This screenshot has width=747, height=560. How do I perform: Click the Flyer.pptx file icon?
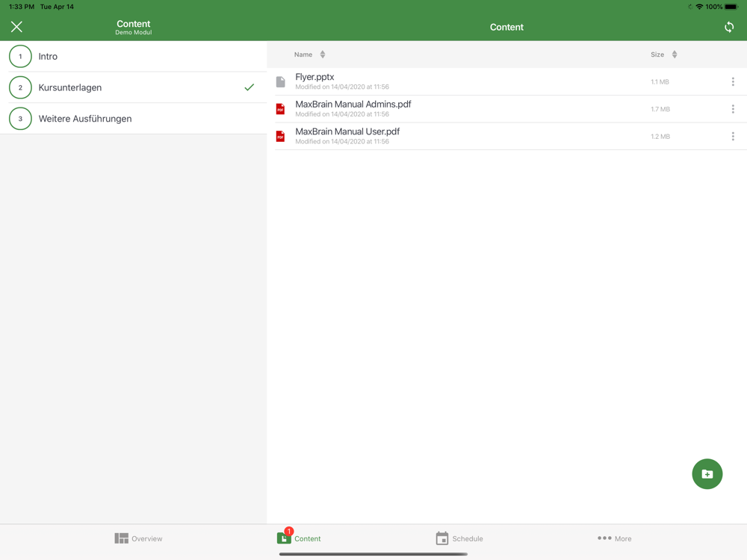pyautogui.click(x=281, y=82)
